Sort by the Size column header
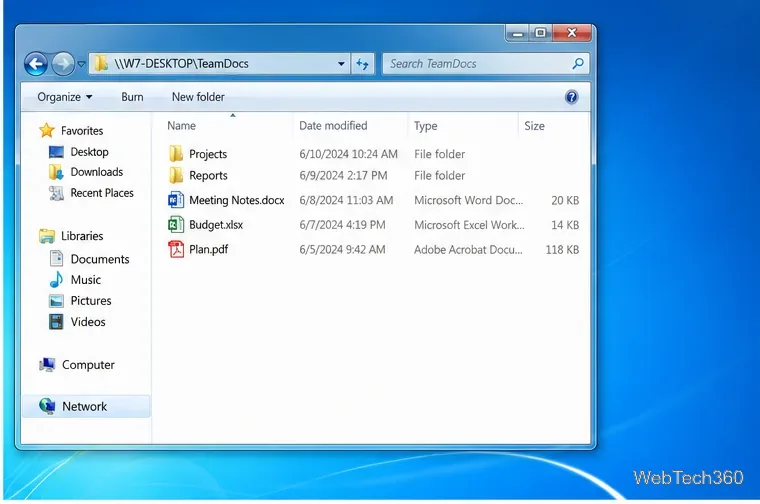Screen dimensions: 760x504 pyautogui.click(x=534, y=126)
